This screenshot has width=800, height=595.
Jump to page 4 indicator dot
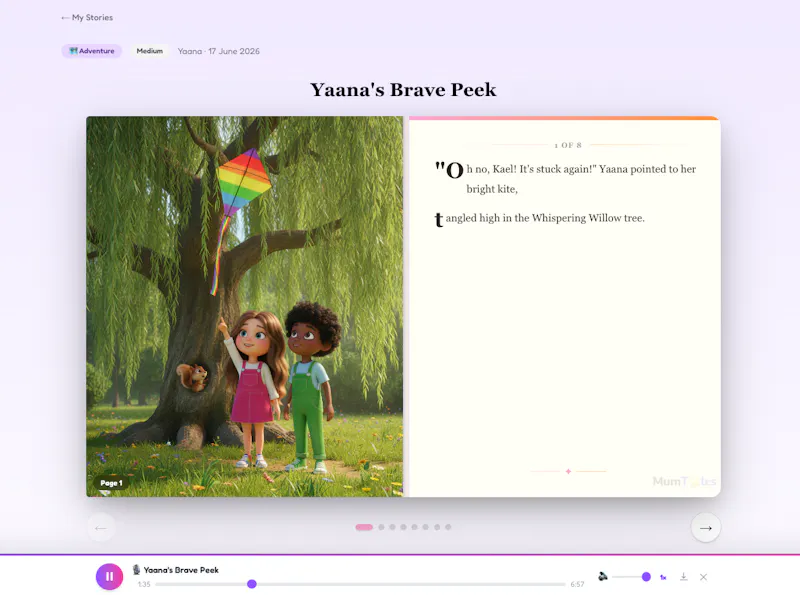click(x=404, y=527)
